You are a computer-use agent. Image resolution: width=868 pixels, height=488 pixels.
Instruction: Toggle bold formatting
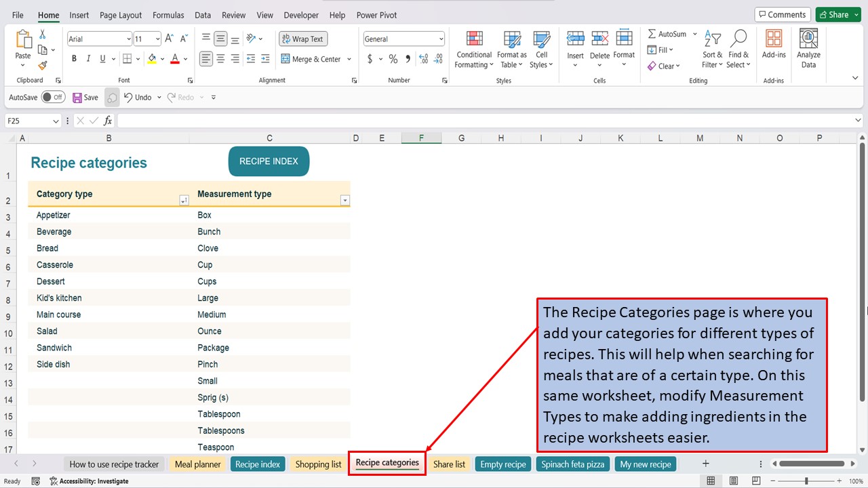click(x=74, y=59)
